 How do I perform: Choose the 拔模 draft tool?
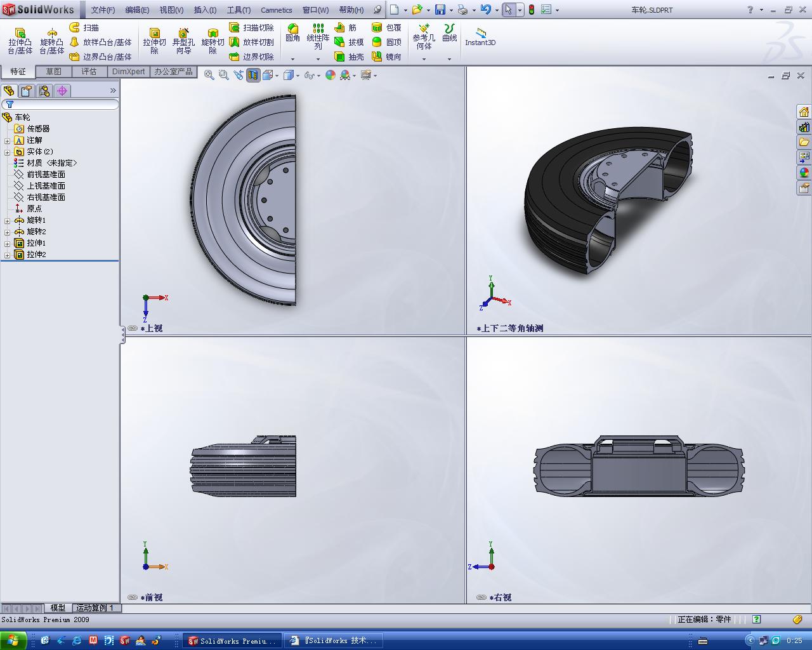[349, 42]
